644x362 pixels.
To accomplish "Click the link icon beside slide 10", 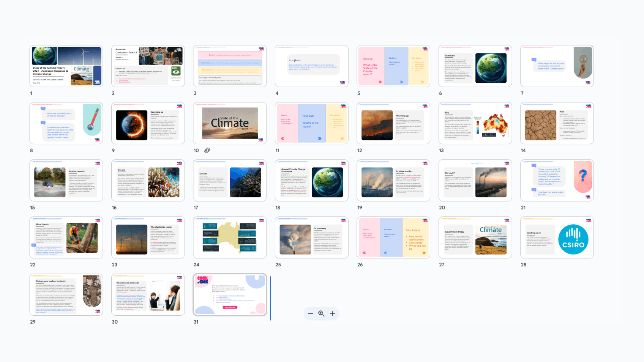I will tap(207, 150).
